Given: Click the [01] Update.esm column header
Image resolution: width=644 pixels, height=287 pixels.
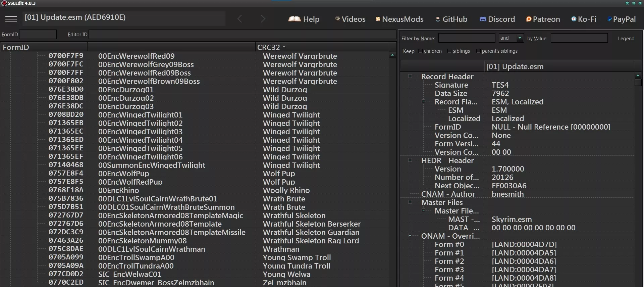Looking at the screenshot, I should tap(559, 66).
